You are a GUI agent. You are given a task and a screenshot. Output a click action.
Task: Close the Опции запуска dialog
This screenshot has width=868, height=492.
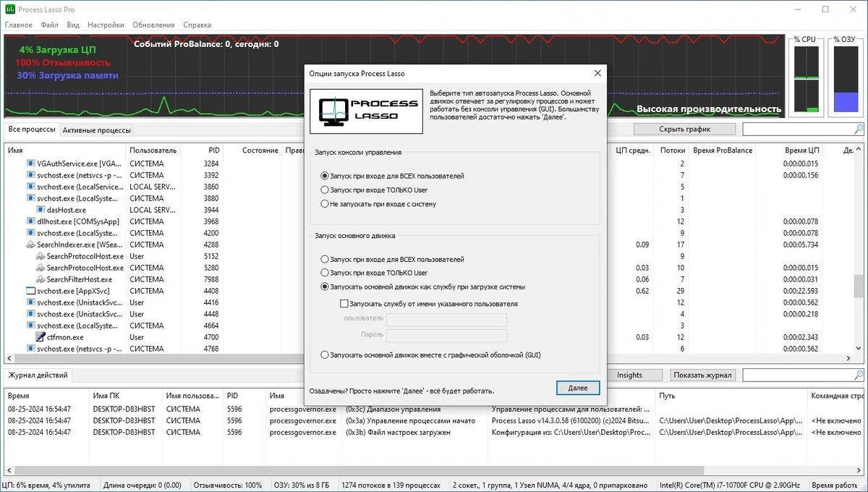coord(597,73)
